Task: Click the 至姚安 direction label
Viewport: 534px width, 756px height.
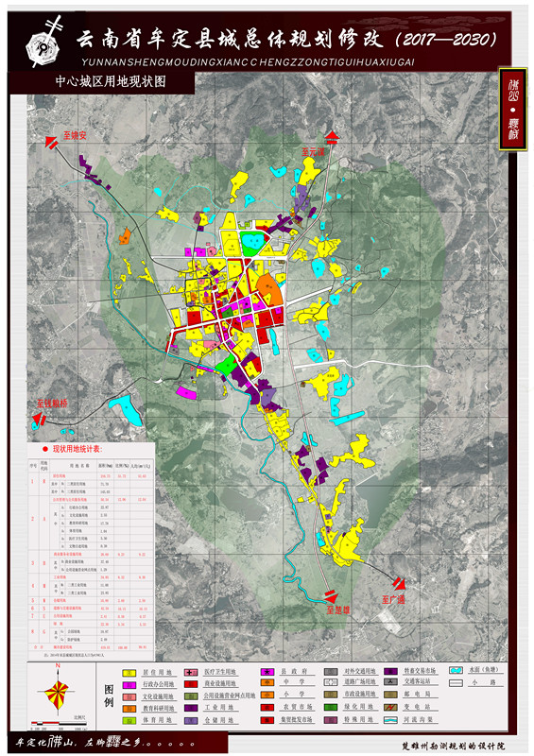Action: point(75,135)
